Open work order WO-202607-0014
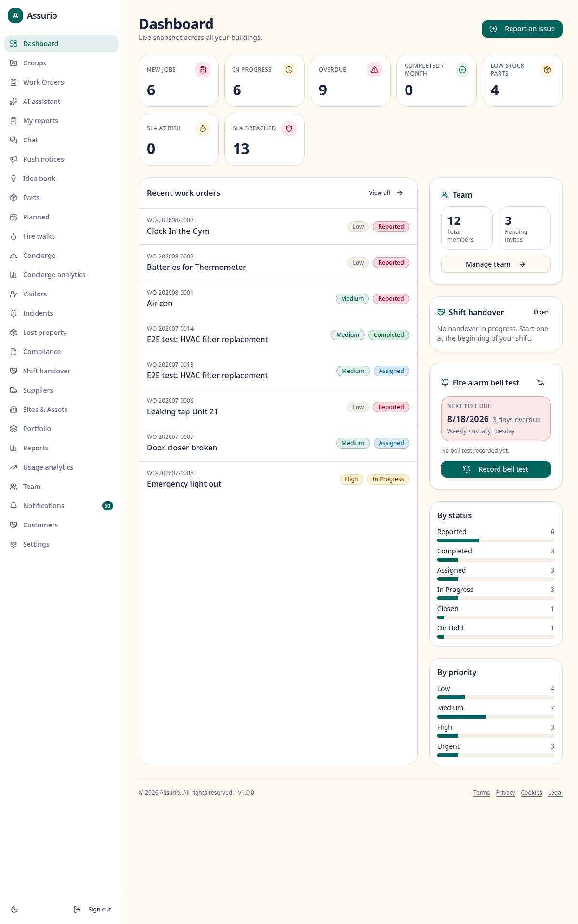This screenshot has height=924, width=578. pyautogui.click(x=278, y=335)
